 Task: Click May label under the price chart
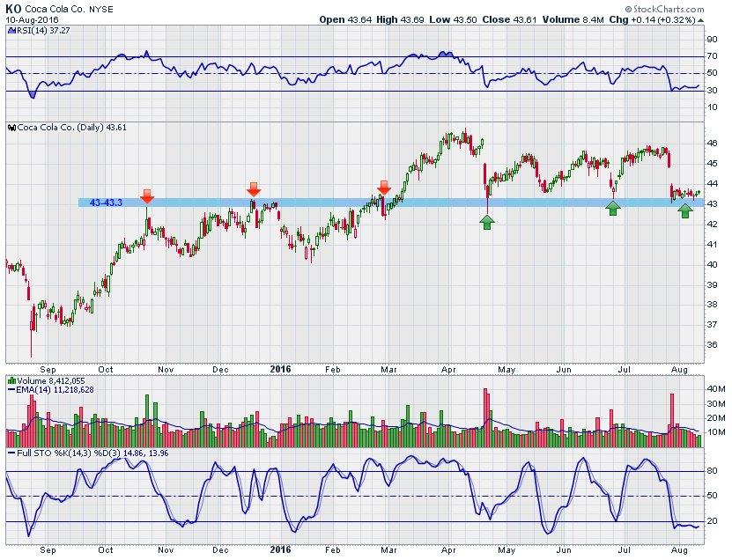(x=506, y=370)
